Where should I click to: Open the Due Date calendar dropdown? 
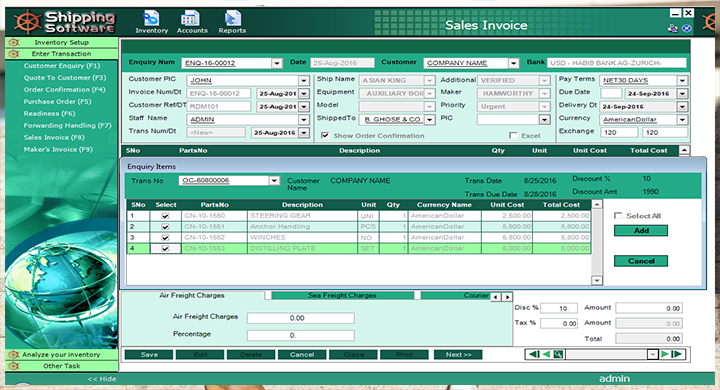(682, 94)
